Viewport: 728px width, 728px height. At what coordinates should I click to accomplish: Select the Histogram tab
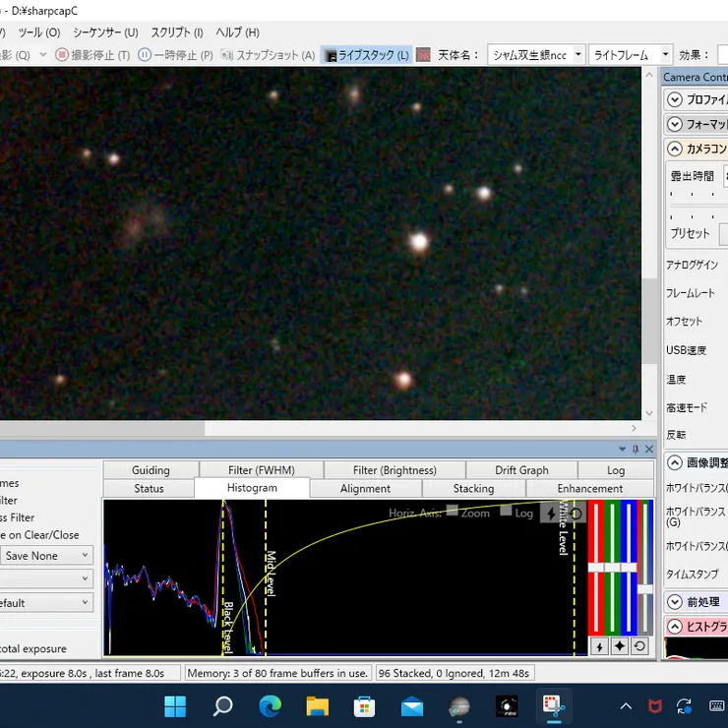click(x=252, y=488)
